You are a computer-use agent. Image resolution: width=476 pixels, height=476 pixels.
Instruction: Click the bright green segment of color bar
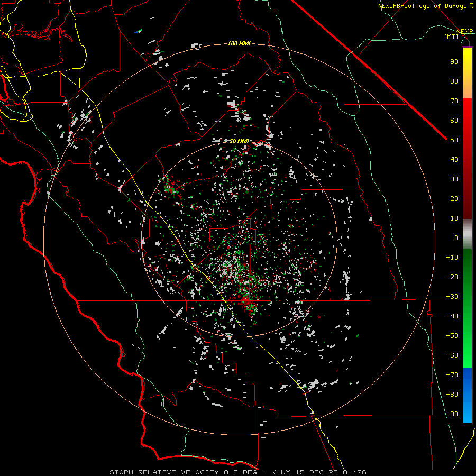point(467,349)
